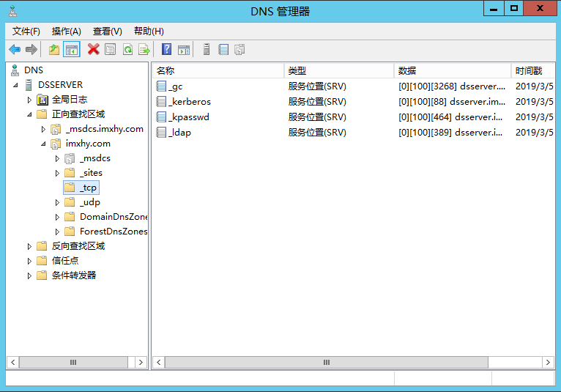
Task: Click the tree pane horizontal scrollbar thumb
Action: coord(73,362)
